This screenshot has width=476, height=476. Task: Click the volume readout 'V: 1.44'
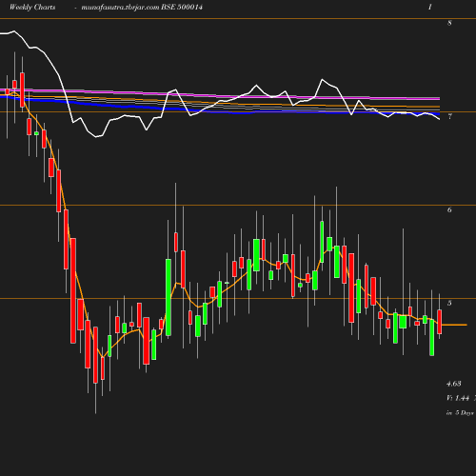click(458, 398)
